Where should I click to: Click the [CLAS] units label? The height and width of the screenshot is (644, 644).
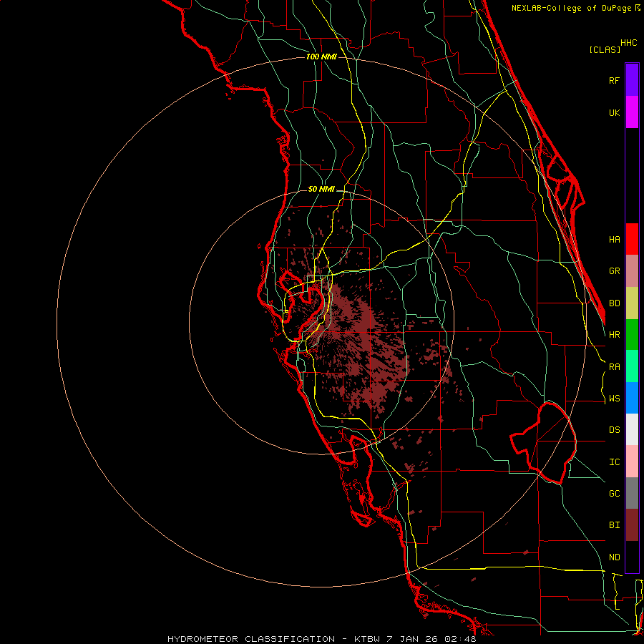[x=605, y=49]
